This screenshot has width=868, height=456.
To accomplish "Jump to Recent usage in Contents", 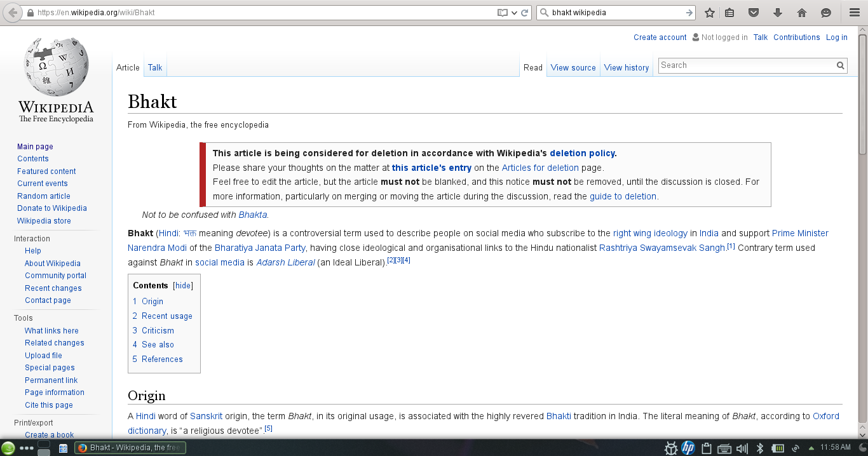I will [166, 316].
